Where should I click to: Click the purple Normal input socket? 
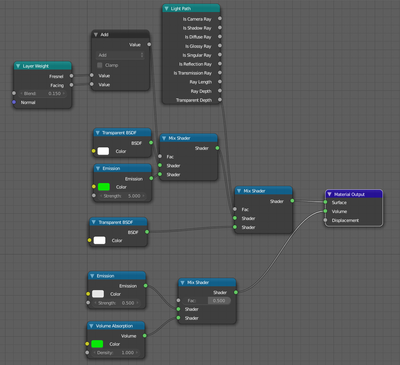click(x=14, y=102)
